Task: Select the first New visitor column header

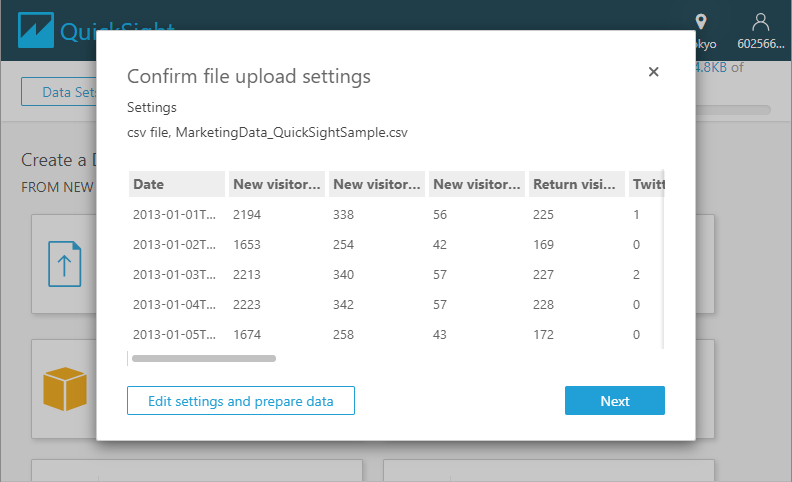Action: (x=277, y=184)
